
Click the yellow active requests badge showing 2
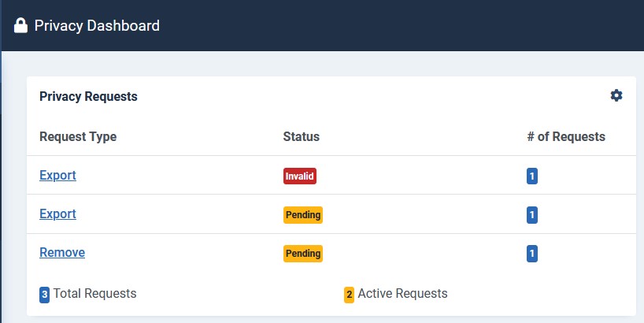[x=349, y=295]
